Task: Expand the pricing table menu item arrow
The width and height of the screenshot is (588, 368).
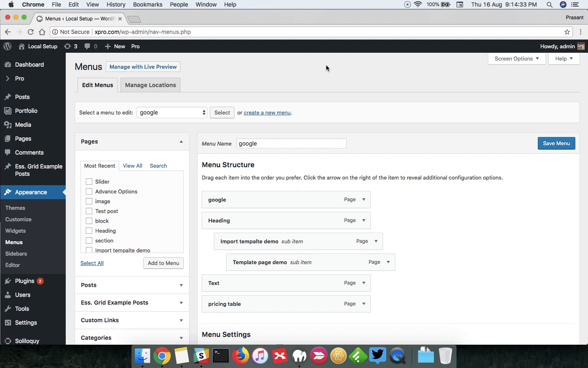Action: click(364, 304)
